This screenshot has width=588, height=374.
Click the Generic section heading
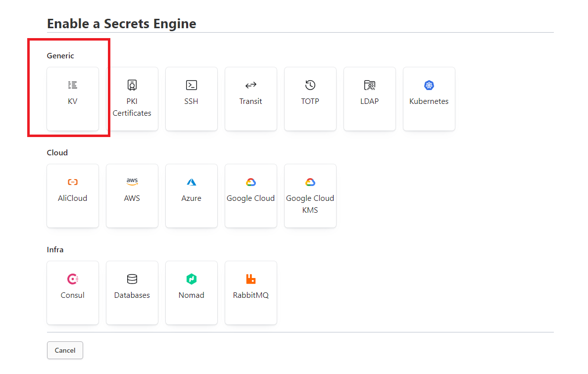pyautogui.click(x=60, y=55)
